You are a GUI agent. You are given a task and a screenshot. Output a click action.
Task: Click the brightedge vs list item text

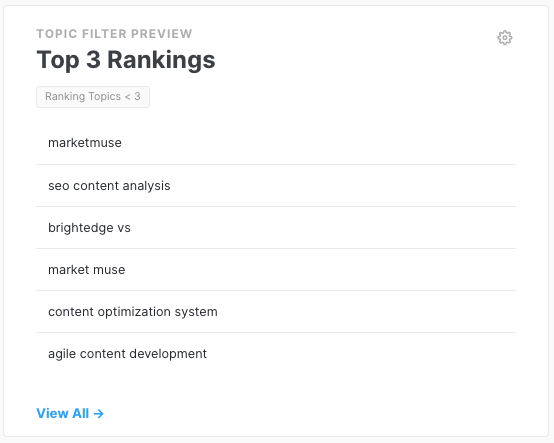89,228
